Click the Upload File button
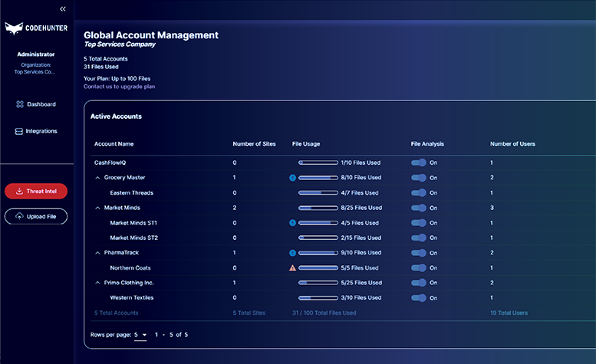 tap(36, 216)
